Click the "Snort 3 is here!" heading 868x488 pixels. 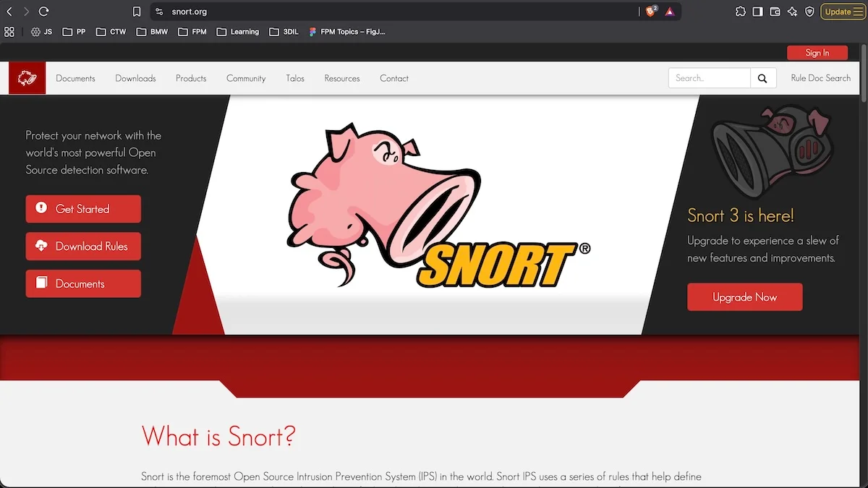(741, 215)
